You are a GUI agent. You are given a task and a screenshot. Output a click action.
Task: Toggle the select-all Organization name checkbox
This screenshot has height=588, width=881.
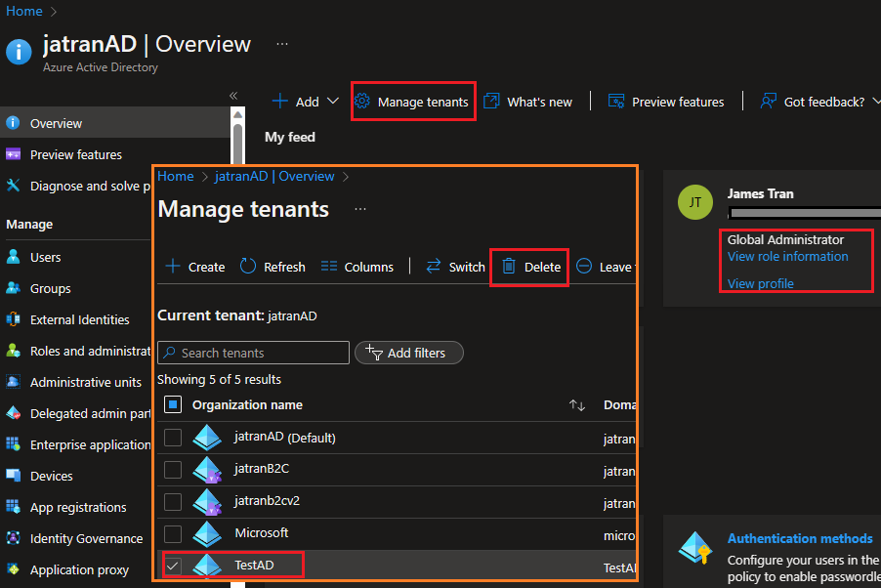[x=173, y=404]
